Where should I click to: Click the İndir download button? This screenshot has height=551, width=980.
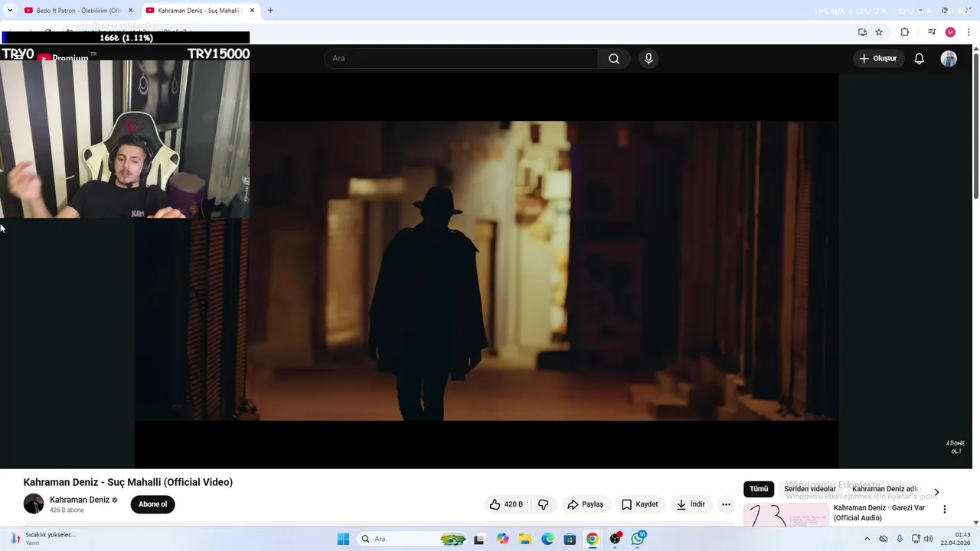click(x=691, y=504)
